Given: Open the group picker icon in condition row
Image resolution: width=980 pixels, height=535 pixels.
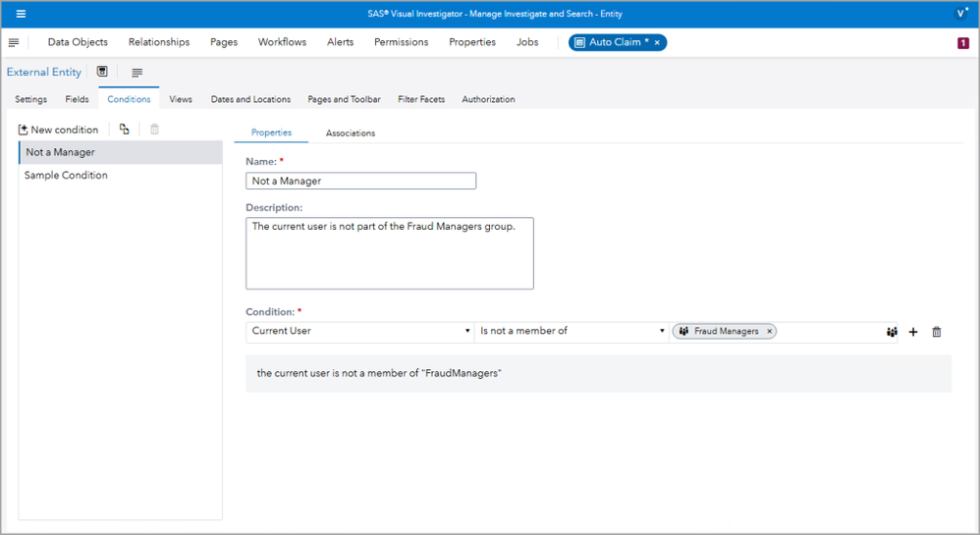Looking at the screenshot, I should pos(892,332).
